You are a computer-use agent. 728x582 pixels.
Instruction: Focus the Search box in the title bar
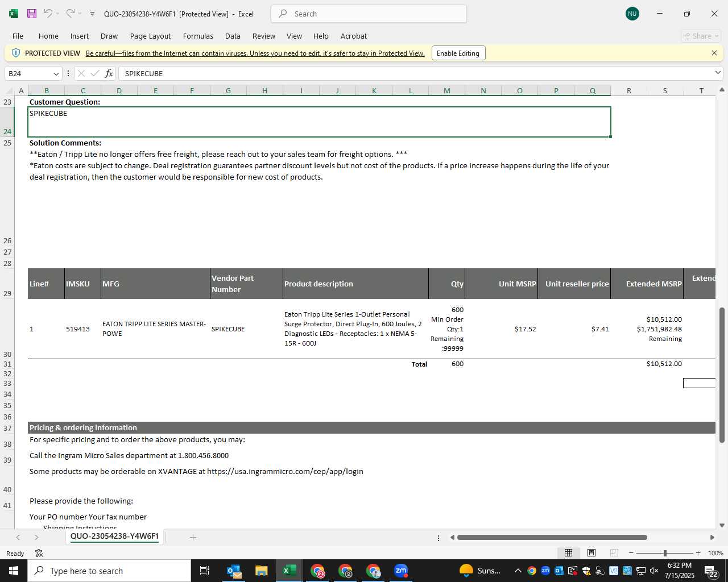pos(369,14)
